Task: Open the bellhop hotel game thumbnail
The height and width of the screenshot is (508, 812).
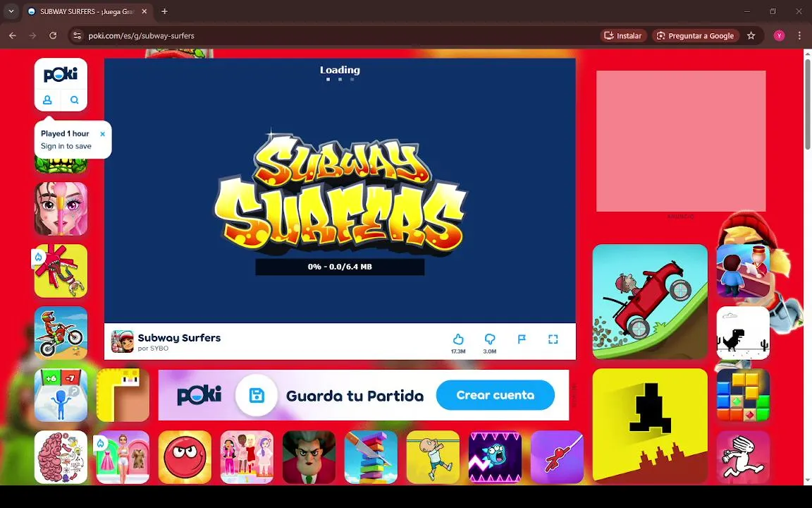Action: [743, 271]
